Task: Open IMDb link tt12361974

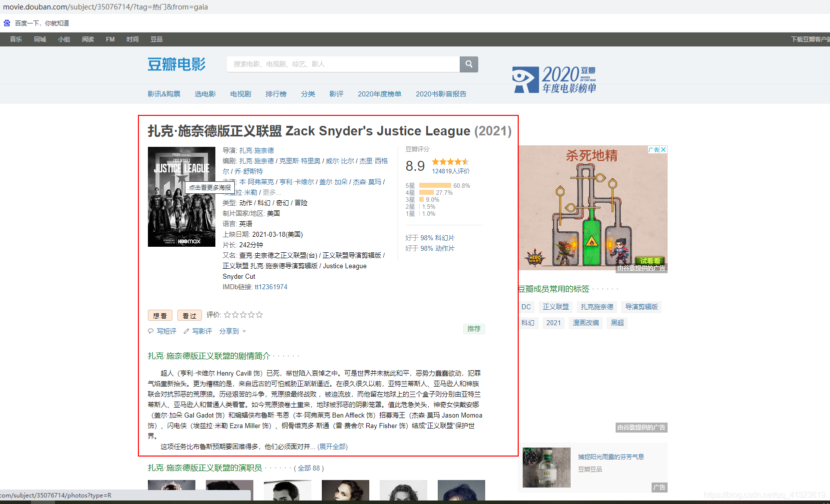Action: coord(271,287)
